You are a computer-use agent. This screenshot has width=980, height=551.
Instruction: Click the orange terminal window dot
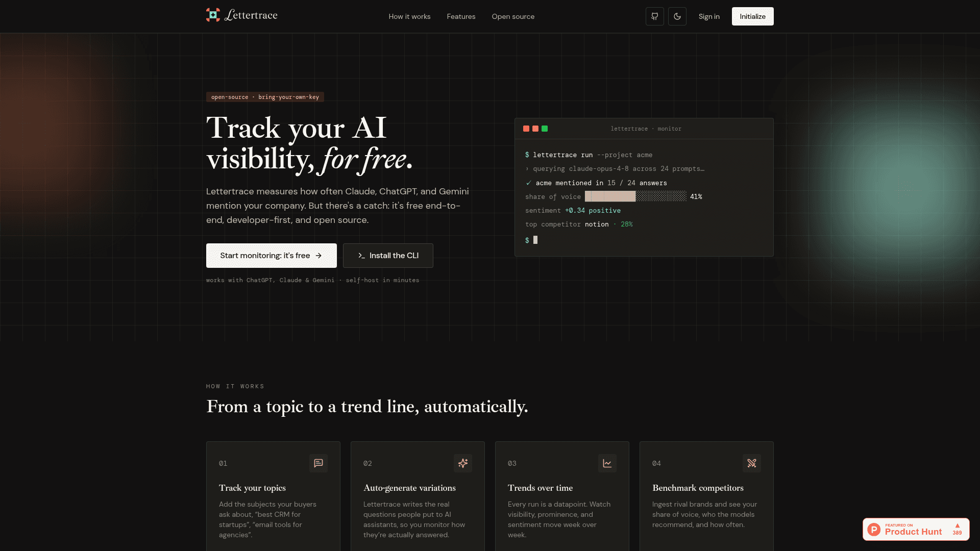(x=535, y=129)
